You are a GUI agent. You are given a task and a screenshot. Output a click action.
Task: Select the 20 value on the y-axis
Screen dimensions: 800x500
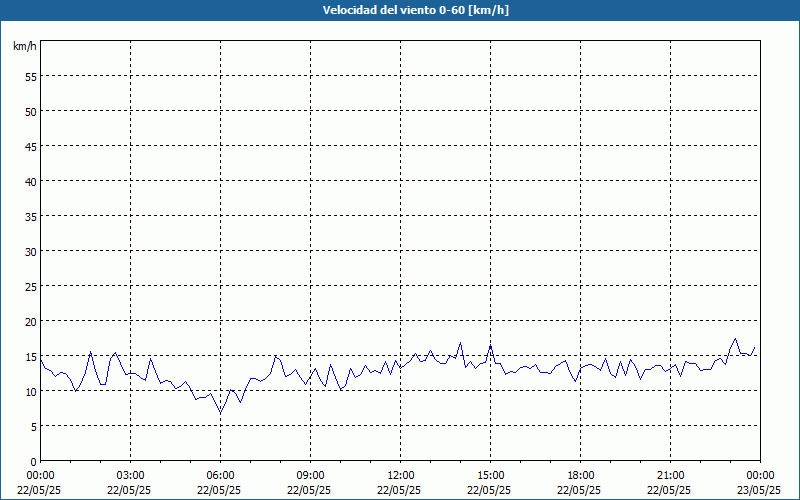30,321
